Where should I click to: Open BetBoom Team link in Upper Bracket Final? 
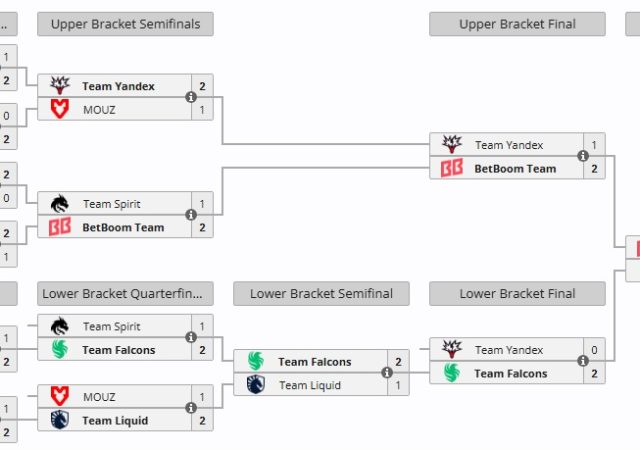[515, 168]
